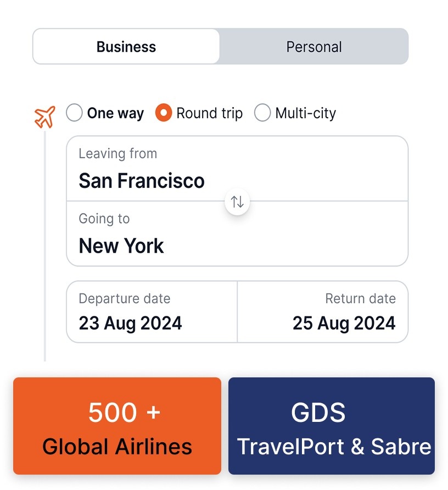Click the 500+ Global Airlines card
The image size is (448, 490).
click(117, 426)
